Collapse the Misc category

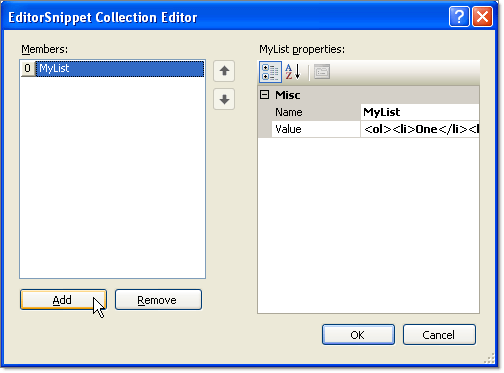point(264,95)
